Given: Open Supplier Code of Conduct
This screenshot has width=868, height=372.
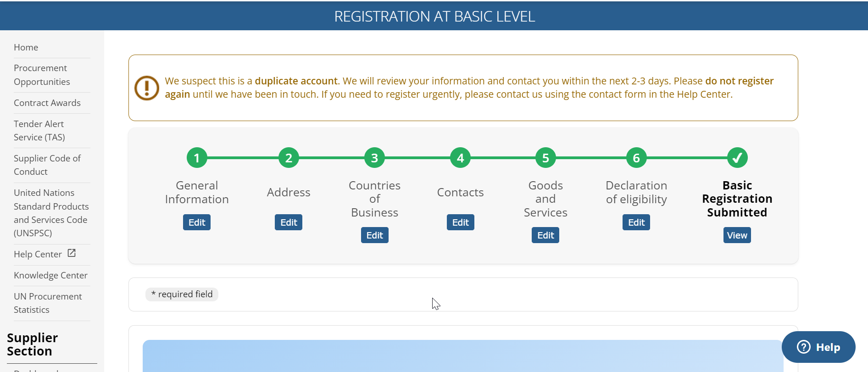Looking at the screenshot, I should pos(47,165).
